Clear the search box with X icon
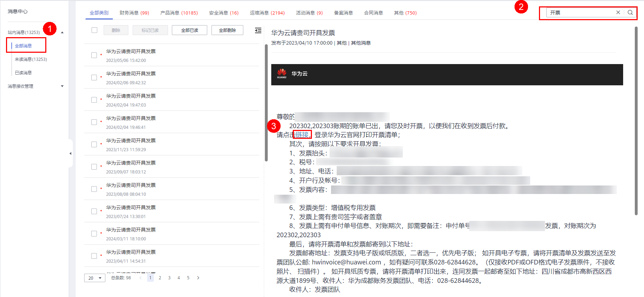The width and height of the screenshot is (644, 297). tap(618, 12)
